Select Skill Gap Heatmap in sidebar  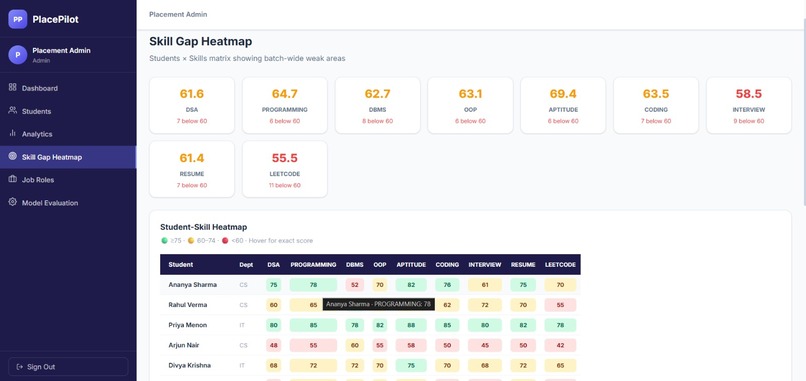point(68,157)
